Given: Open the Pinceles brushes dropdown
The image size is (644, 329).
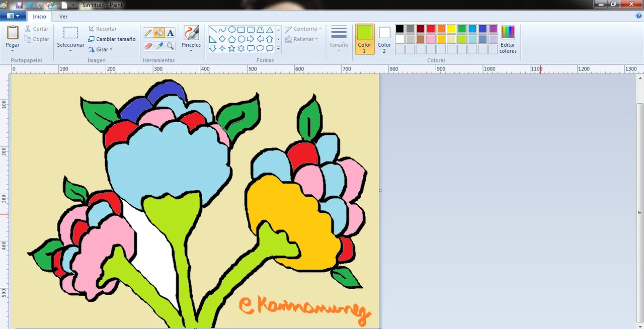Looking at the screenshot, I should coord(191,50).
